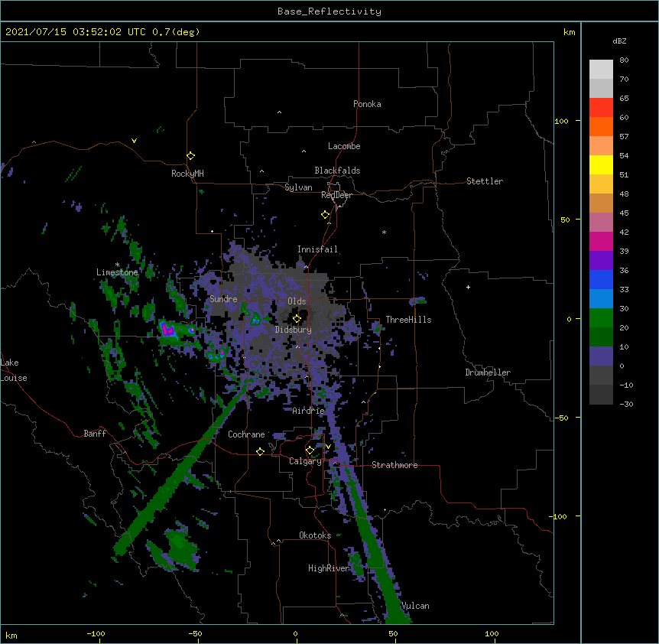Screen dimensions: 659x644
Task: Select the yellow diamond marker right of Cochrane
Action: (260, 451)
